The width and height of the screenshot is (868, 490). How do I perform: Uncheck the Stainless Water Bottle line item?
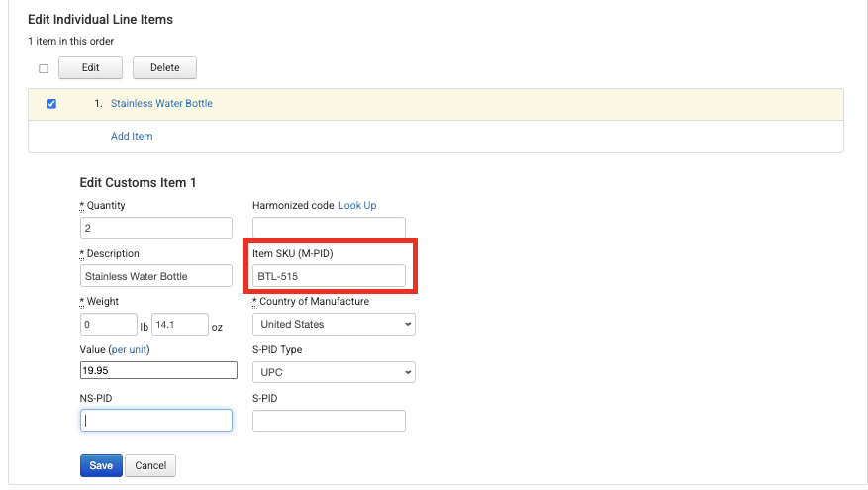[x=51, y=104]
